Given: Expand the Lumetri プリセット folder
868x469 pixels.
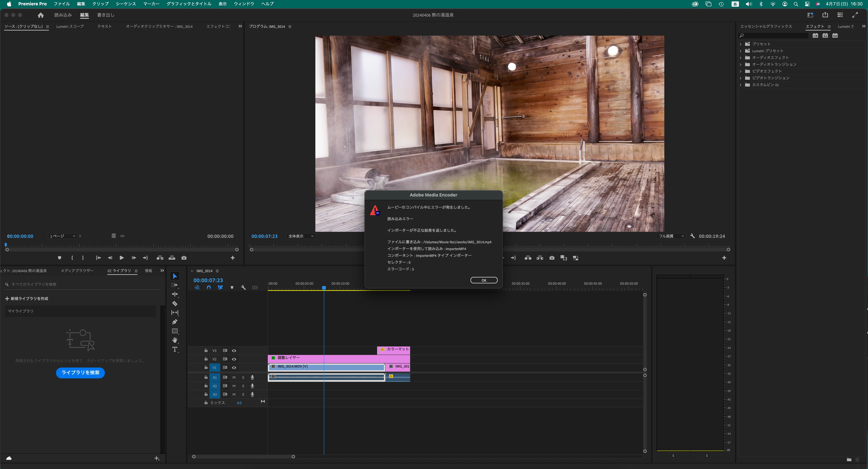Looking at the screenshot, I should click(741, 51).
